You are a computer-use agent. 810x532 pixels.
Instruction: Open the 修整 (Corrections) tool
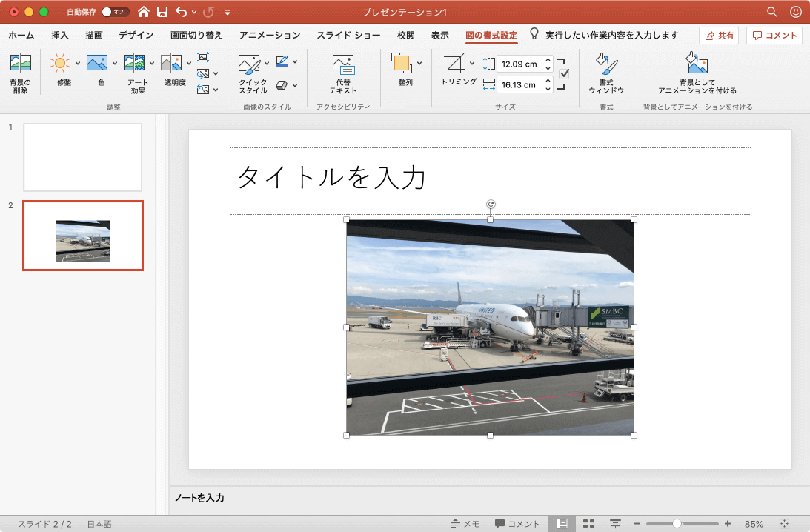(61, 64)
